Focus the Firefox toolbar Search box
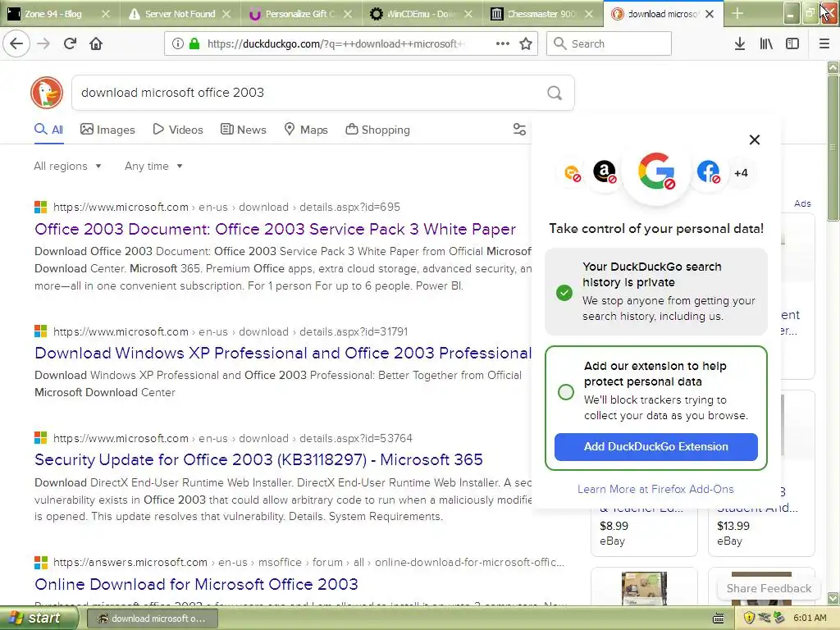Screen dimensions: 840x630 (x=609, y=43)
